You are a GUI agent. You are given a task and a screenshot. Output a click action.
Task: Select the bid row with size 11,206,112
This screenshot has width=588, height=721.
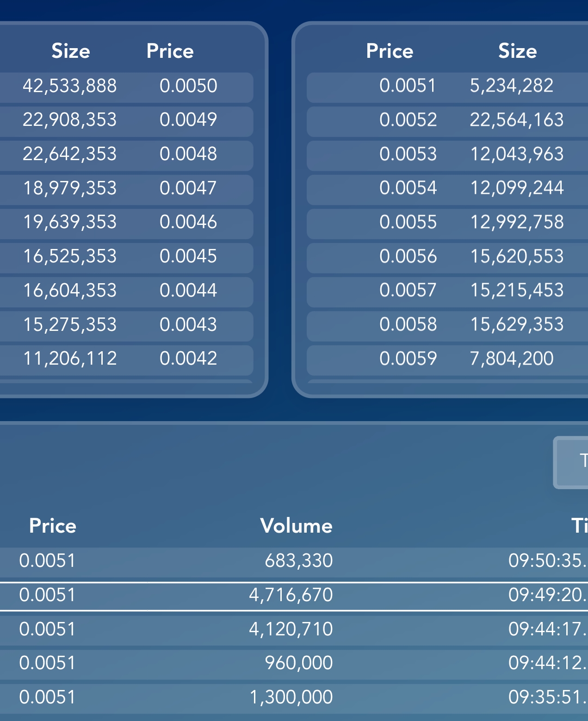coord(70,359)
